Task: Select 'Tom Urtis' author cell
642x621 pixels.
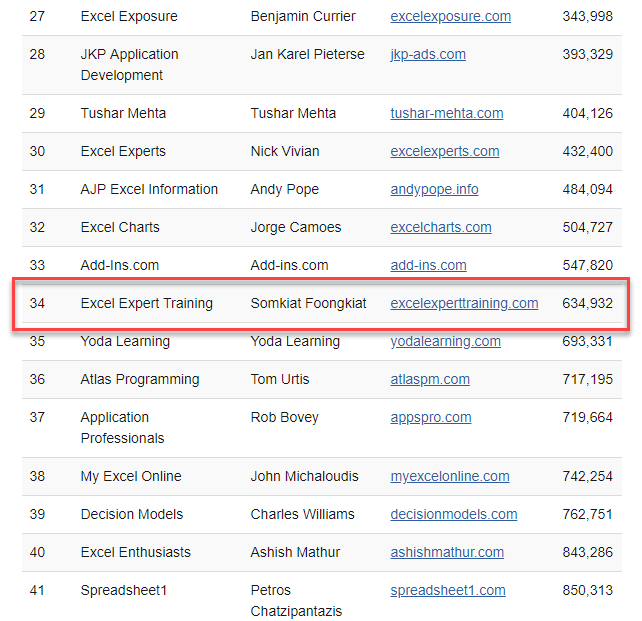Action: [280, 379]
